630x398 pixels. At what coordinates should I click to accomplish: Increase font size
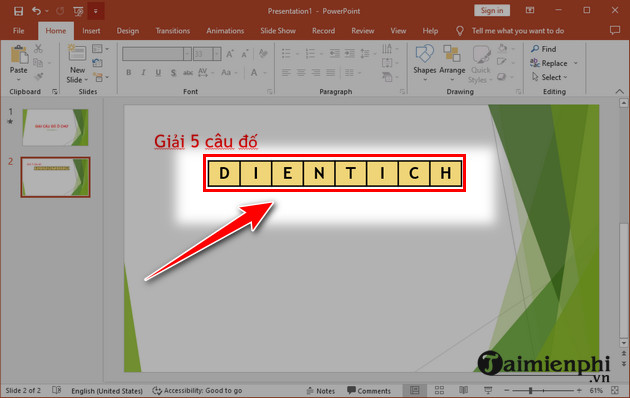pos(230,54)
